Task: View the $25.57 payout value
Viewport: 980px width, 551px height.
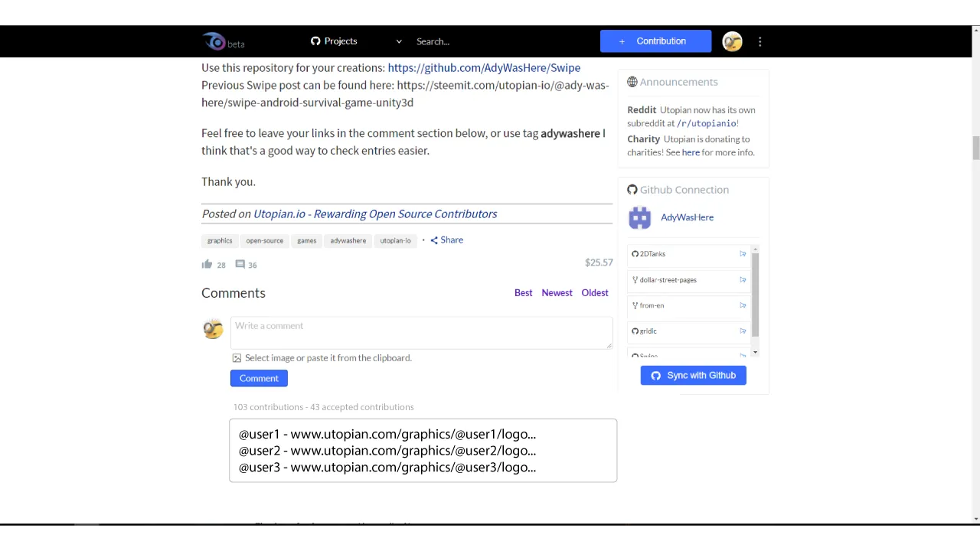Action: pos(599,262)
